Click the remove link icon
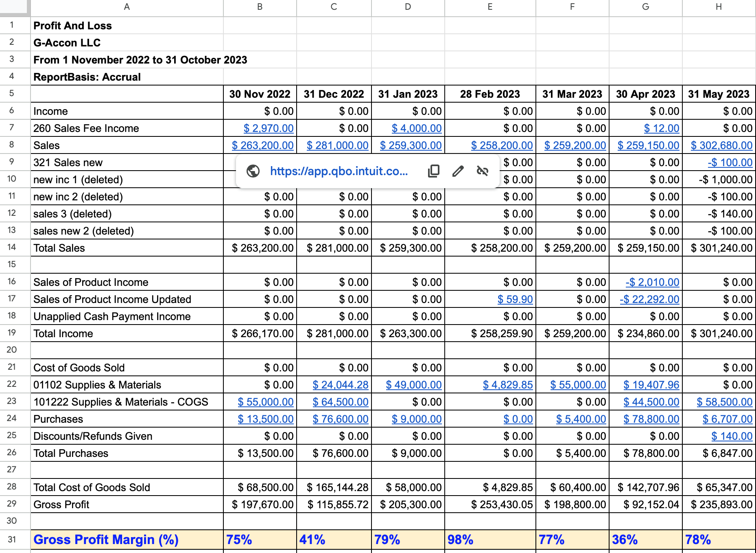The height and width of the screenshot is (553, 756). (x=483, y=171)
